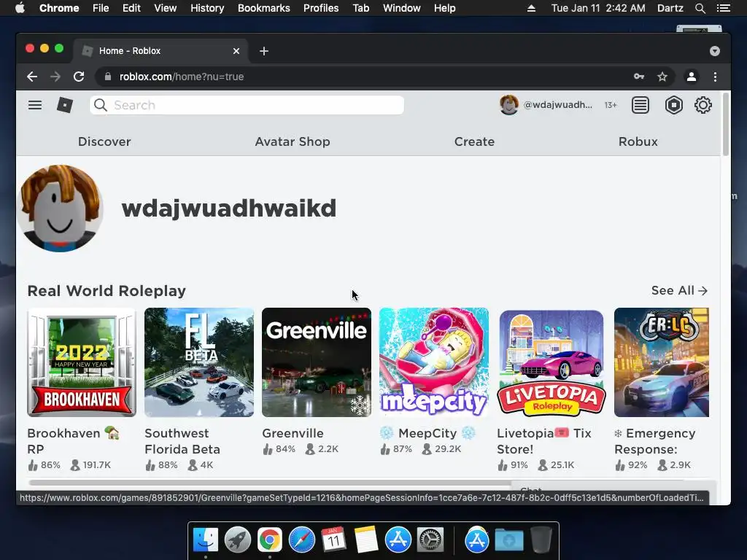This screenshot has height=560, width=747.
Task: Click the Chrome address bar URL
Action: 182,77
